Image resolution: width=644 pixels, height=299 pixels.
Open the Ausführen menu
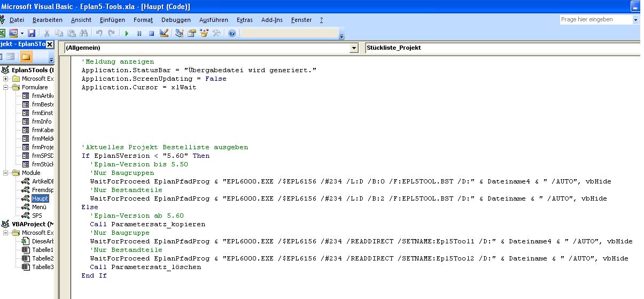pyautogui.click(x=214, y=20)
